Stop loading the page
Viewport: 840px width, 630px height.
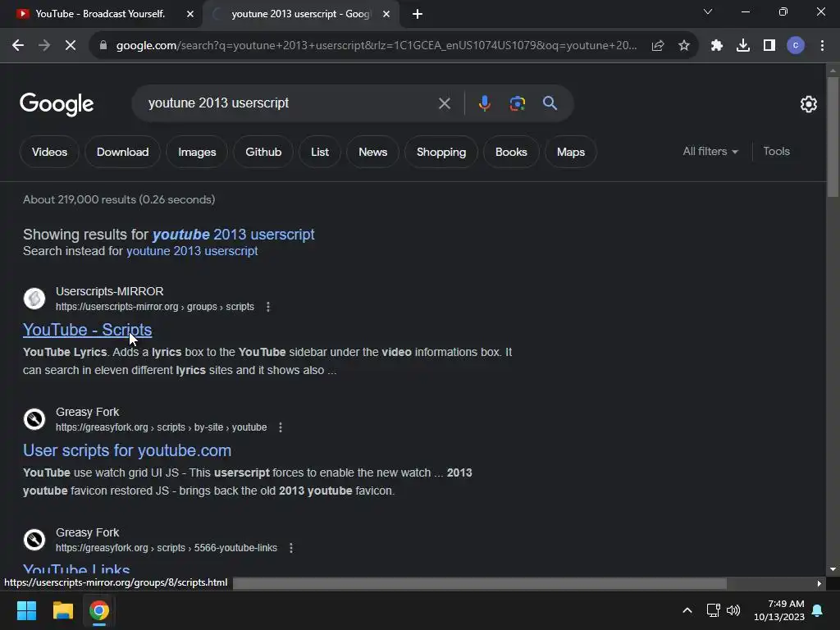point(71,46)
